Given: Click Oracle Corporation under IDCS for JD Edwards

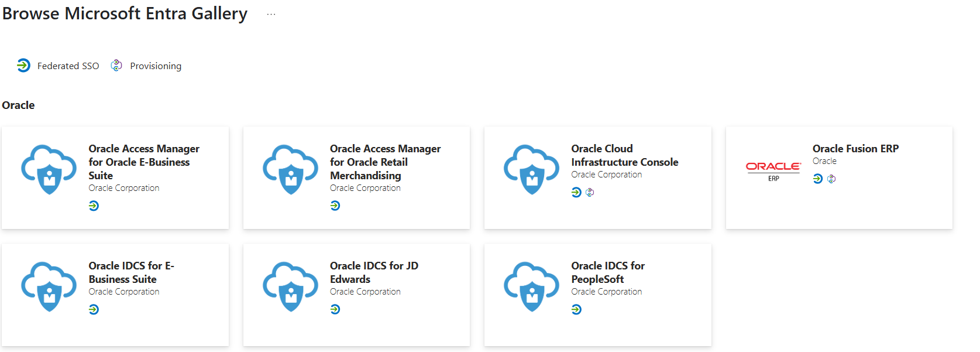Looking at the screenshot, I should (365, 292).
